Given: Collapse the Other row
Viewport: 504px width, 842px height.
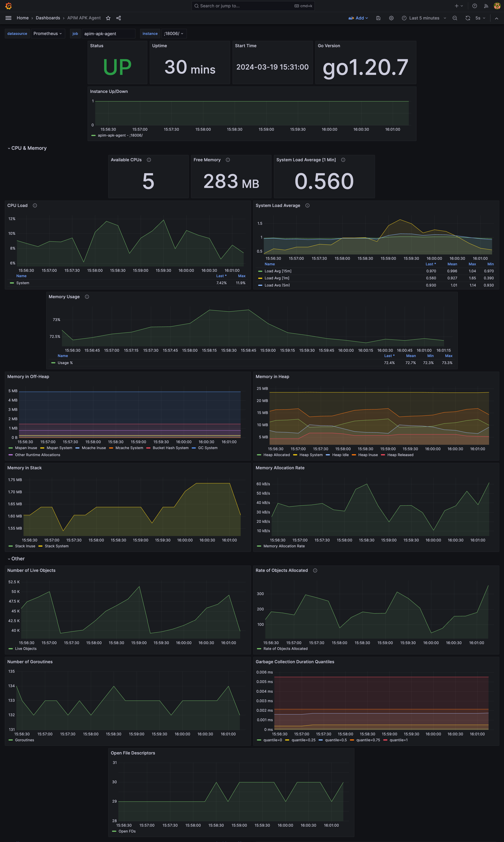Looking at the screenshot, I should (16, 559).
